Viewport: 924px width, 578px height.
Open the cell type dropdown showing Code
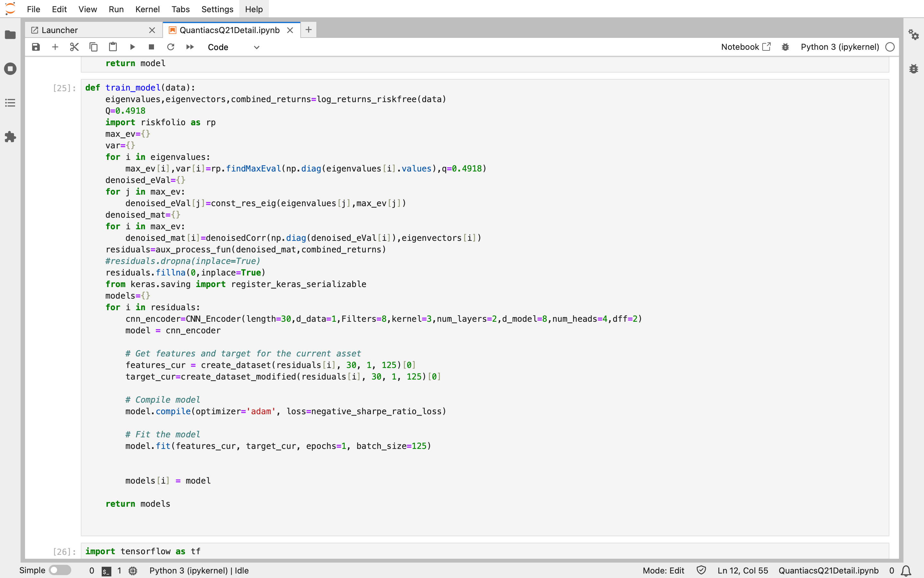(x=234, y=47)
